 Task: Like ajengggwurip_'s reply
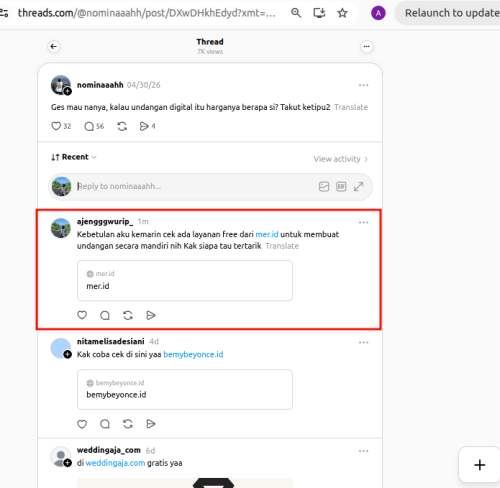tap(82, 315)
